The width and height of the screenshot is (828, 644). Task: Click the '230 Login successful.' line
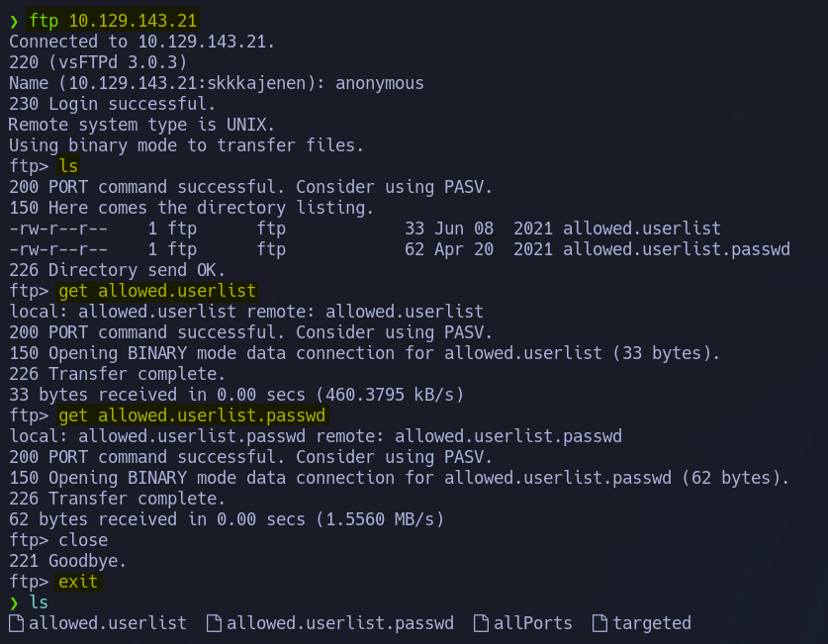pyautogui.click(x=112, y=104)
